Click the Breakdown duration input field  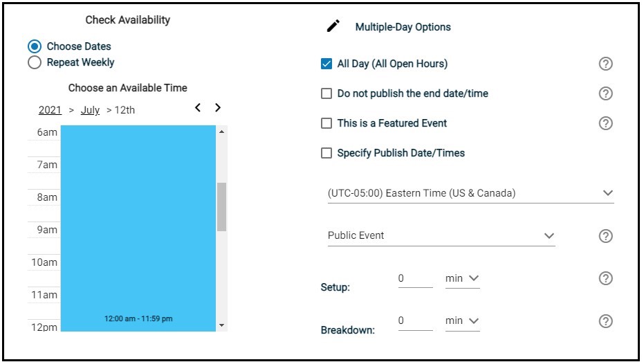tap(415, 321)
